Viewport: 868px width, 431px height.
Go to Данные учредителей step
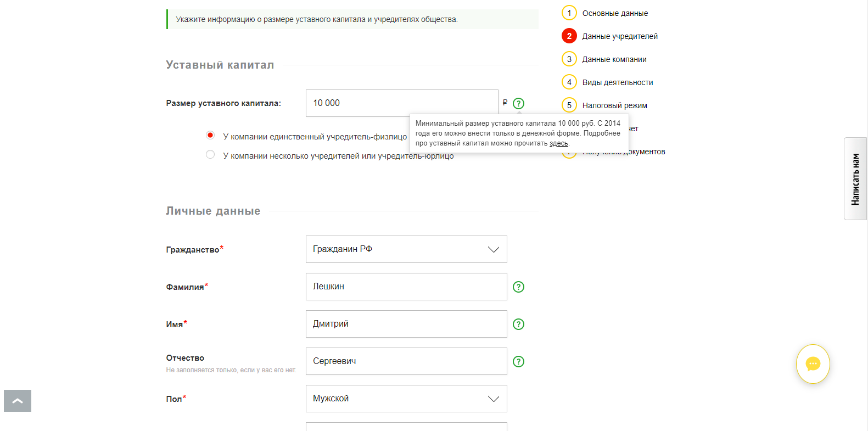coord(620,36)
